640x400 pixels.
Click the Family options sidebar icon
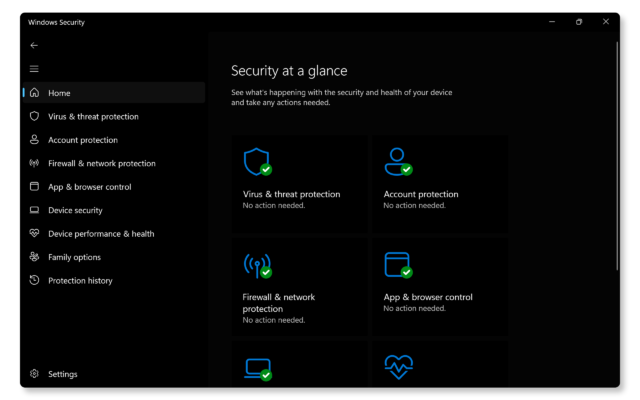tap(34, 257)
